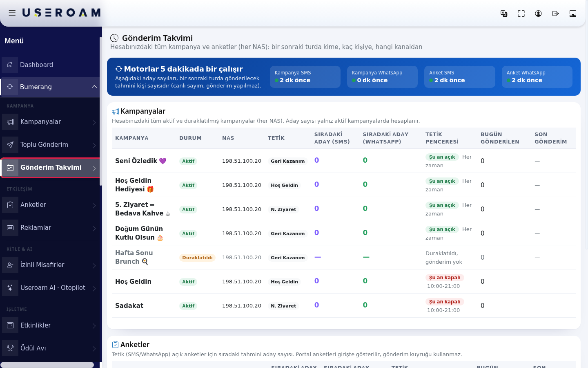Open Reklamlar menu item

pos(50,227)
